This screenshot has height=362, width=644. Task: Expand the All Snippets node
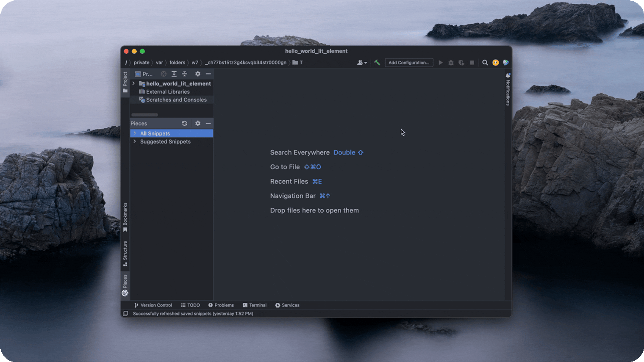(x=135, y=133)
